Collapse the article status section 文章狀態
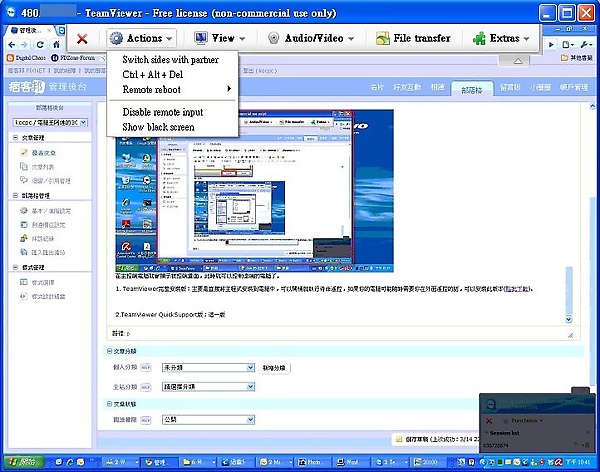The image size is (600, 472). click(x=109, y=404)
